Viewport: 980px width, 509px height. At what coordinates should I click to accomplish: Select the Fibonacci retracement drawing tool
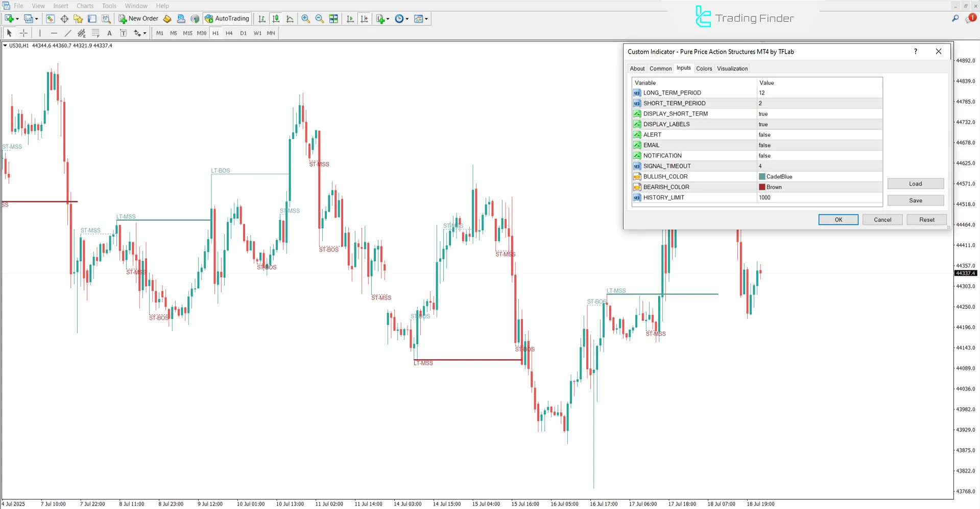(95, 33)
